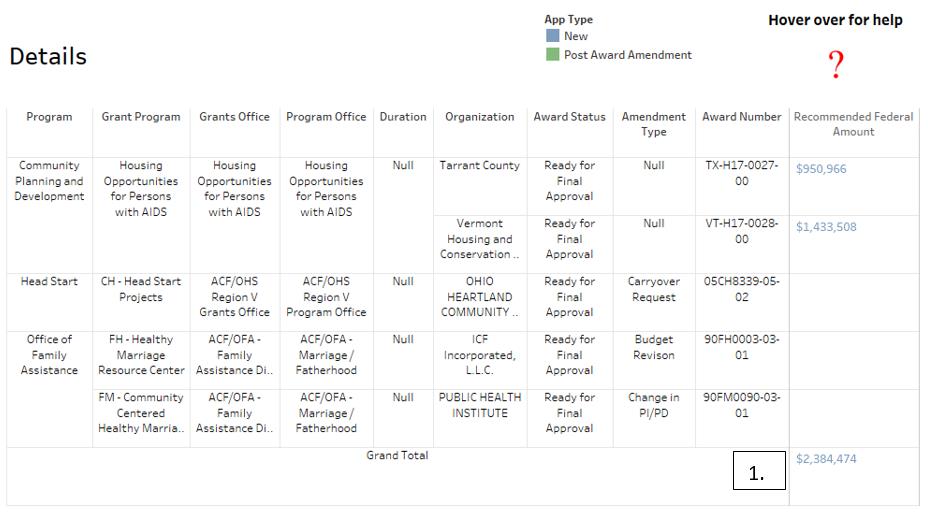Screen dimensions: 928x521
Task: Click the $1,433,508 Vermont Housing amount
Action: click(826, 227)
